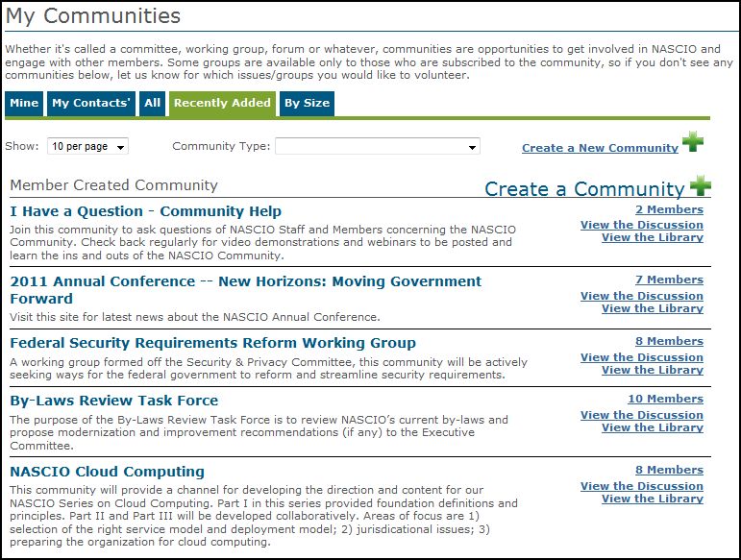View 8 Members of NASCIO Cloud Computing

pos(669,470)
